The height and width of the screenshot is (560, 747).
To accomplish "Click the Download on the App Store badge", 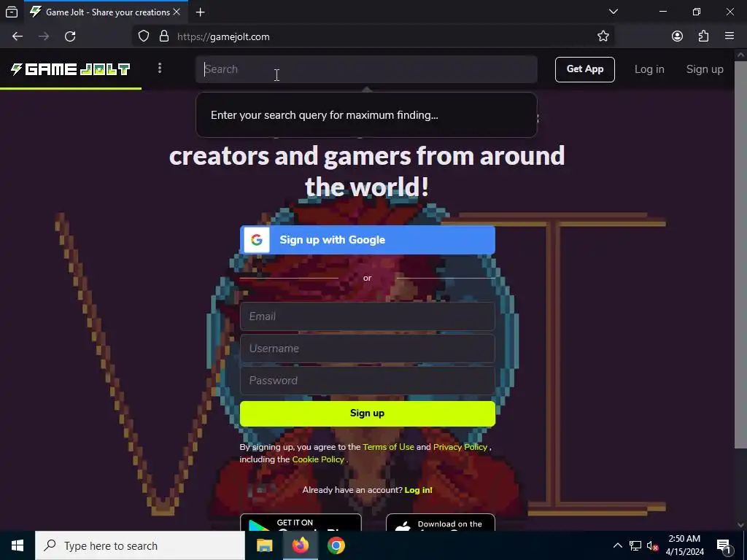I will (x=441, y=522).
